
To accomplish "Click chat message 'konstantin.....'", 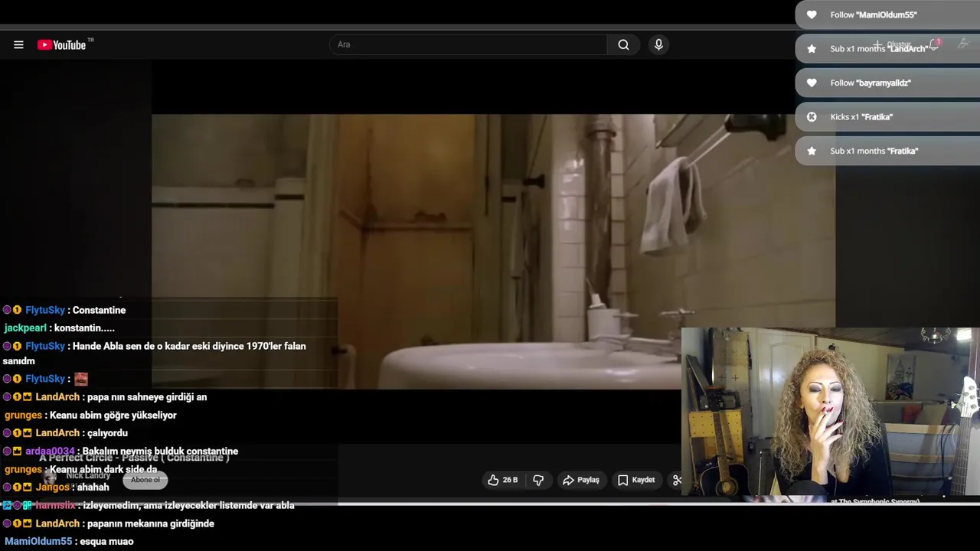I will tap(84, 328).
